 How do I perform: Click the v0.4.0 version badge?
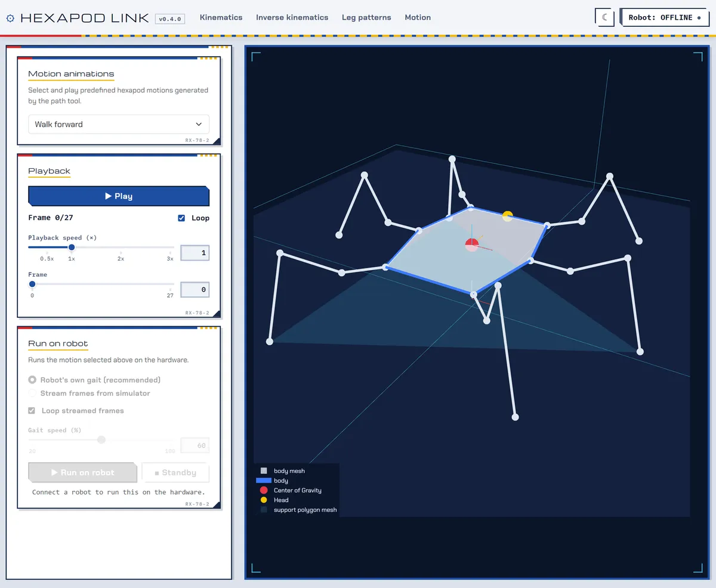coord(170,18)
